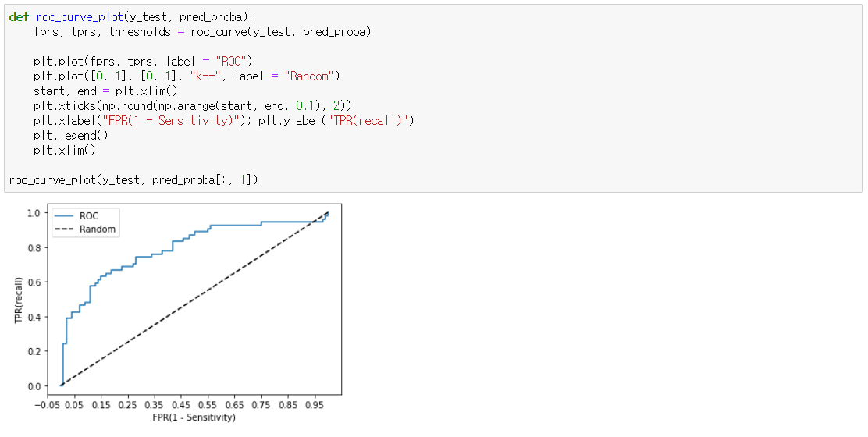The width and height of the screenshot is (868, 437).
Task: Click the line assigning fprs, tprs, thresholds
Action: [x=202, y=32]
